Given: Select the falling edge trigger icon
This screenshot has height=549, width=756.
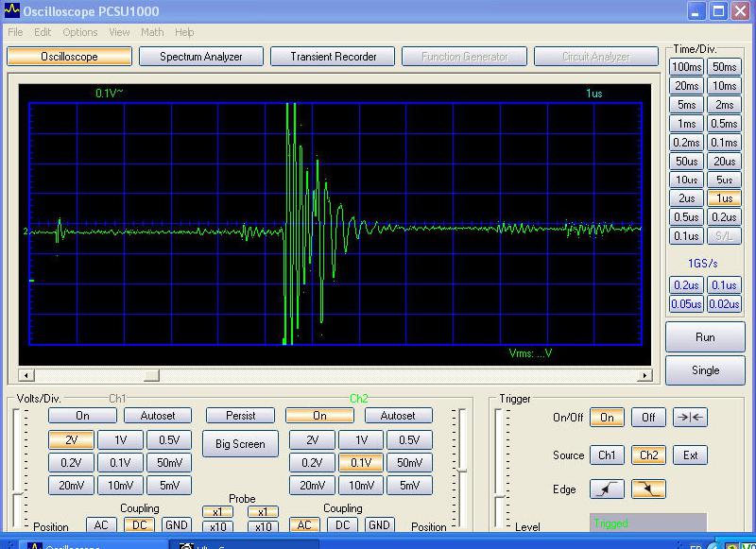Looking at the screenshot, I should coord(648,489).
